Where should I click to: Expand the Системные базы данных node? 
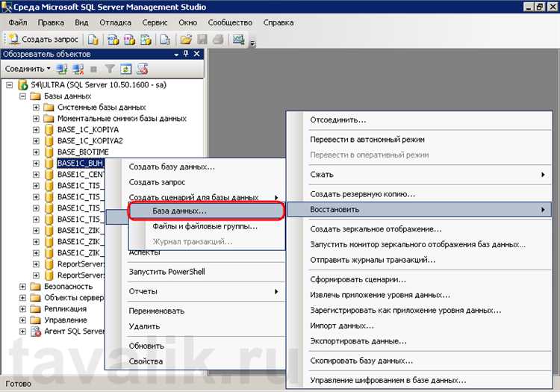[x=36, y=108]
